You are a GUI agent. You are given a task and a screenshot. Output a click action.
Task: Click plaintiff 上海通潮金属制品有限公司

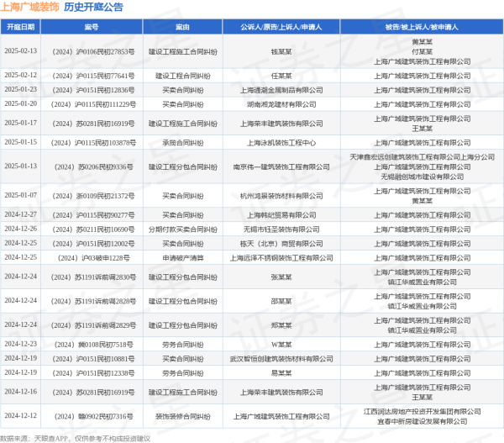tap(281, 90)
